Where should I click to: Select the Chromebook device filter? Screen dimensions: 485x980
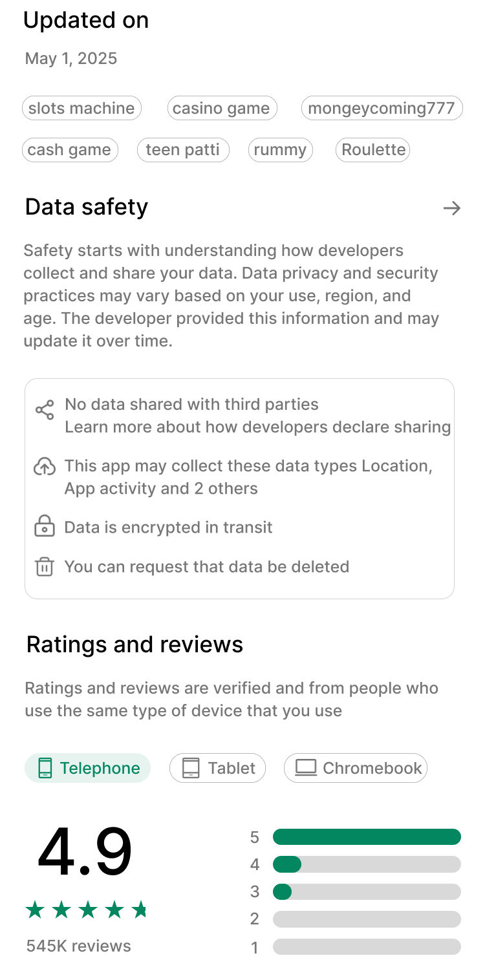pos(356,768)
